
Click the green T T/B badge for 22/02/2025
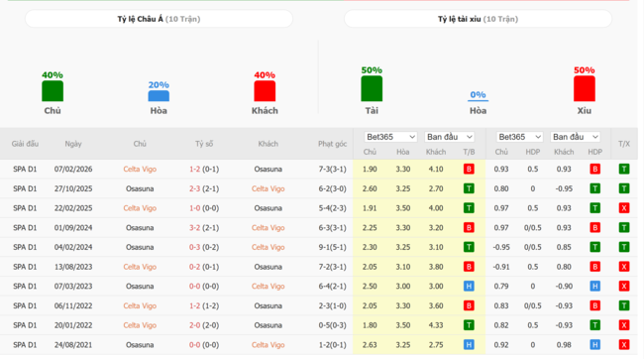point(469,208)
